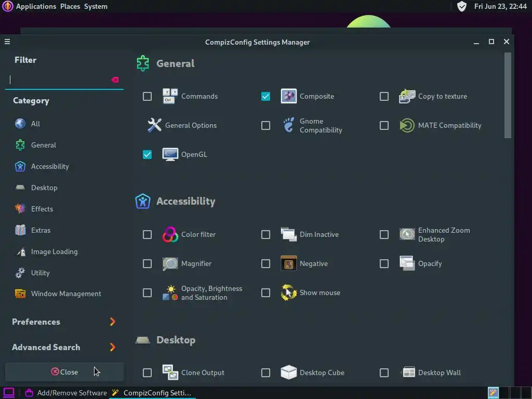
Task: Open the Applications menu
Action: point(36,6)
